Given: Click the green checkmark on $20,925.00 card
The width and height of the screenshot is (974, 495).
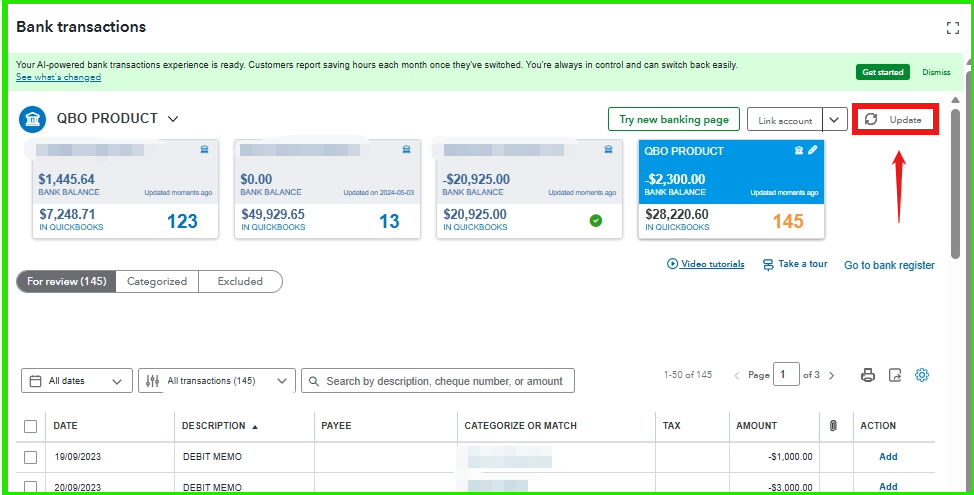Looking at the screenshot, I should click(x=596, y=220).
